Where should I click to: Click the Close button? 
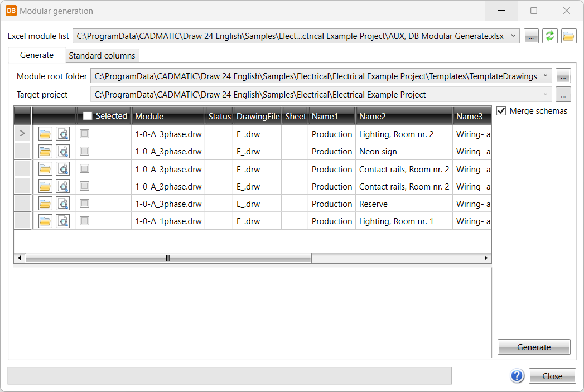tap(552, 376)
